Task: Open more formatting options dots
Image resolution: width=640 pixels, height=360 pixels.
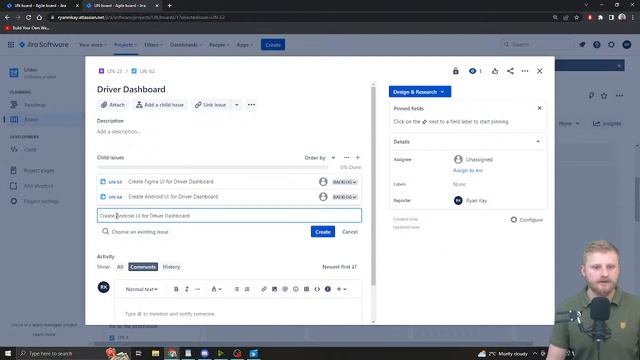Action: 198,289
